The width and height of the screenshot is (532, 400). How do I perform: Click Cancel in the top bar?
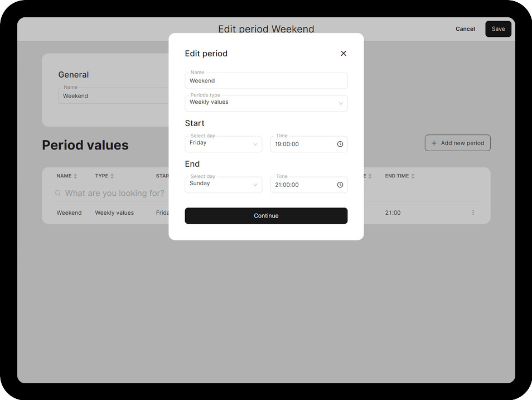465,29
